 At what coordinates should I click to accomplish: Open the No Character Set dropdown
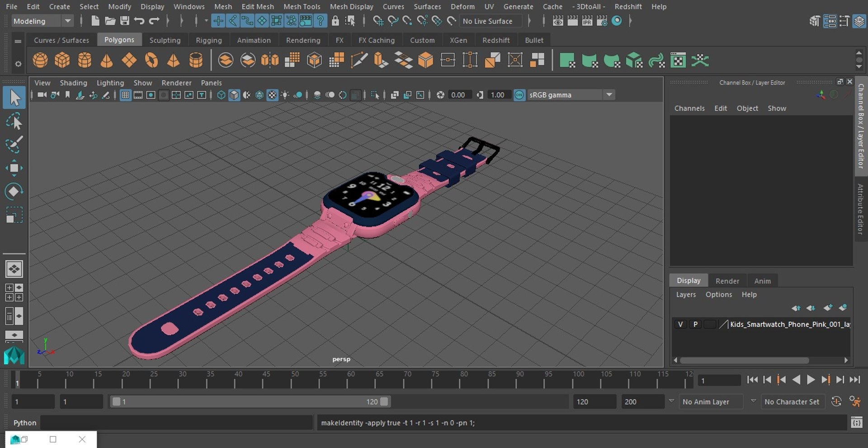coord(793,401)
